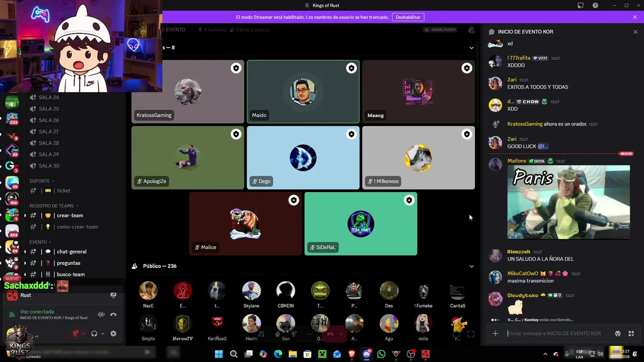The image size is (644, 362).
Task: Toggle the taskbar microphone tray icon
Action: click(x=567, y=354)
